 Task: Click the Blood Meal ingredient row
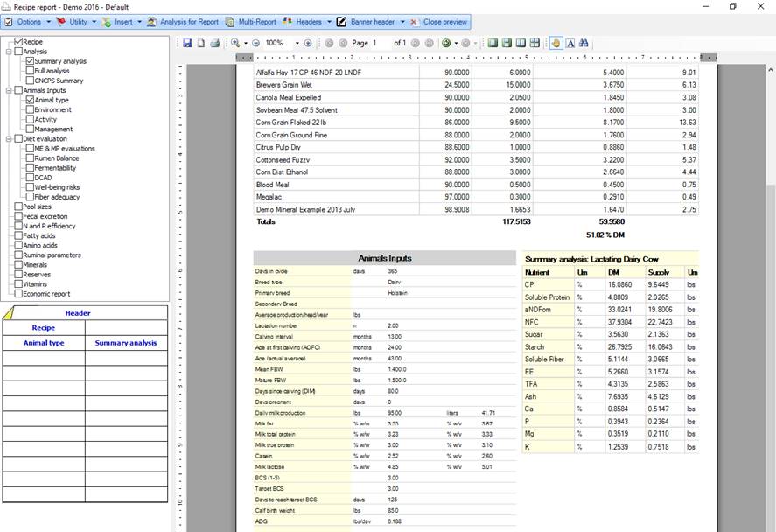[x=476, y=185]
